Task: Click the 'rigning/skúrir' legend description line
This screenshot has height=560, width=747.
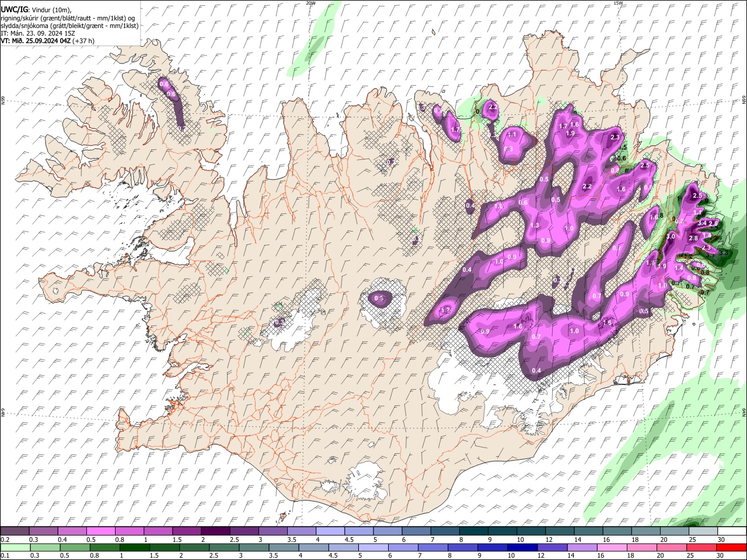Action: 68,17
